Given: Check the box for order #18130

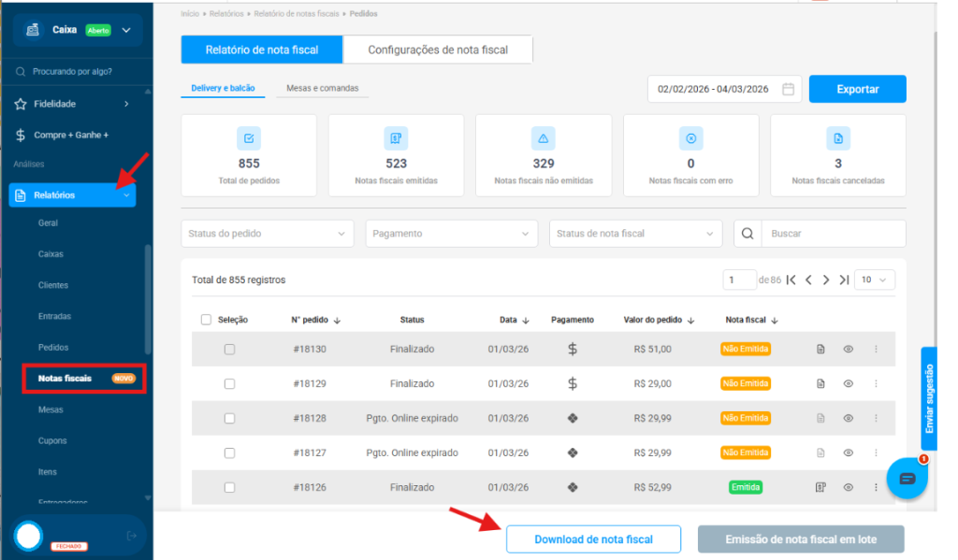Looking at the screenshot, I should click(229, 350).
